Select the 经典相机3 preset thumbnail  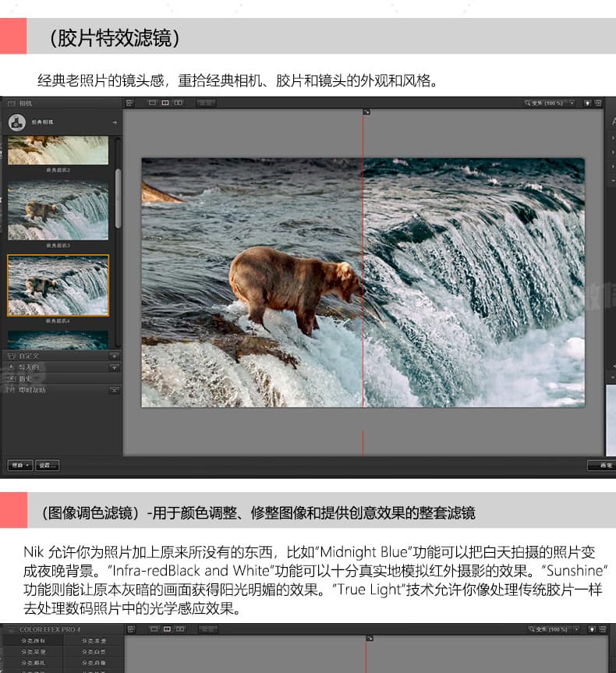pyautogui.click(x=58, y=211)
